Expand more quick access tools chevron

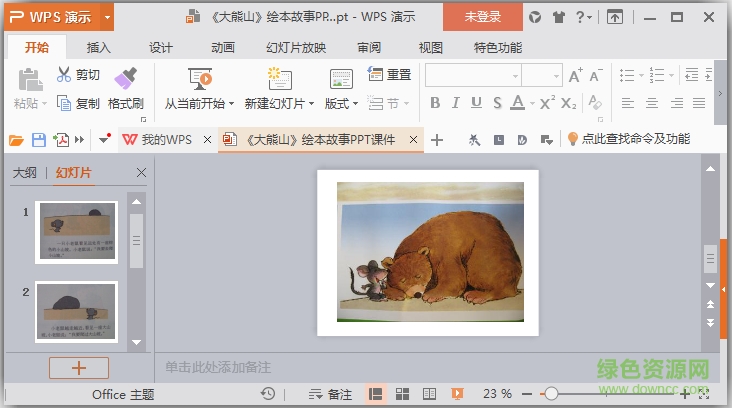point(79,140)
